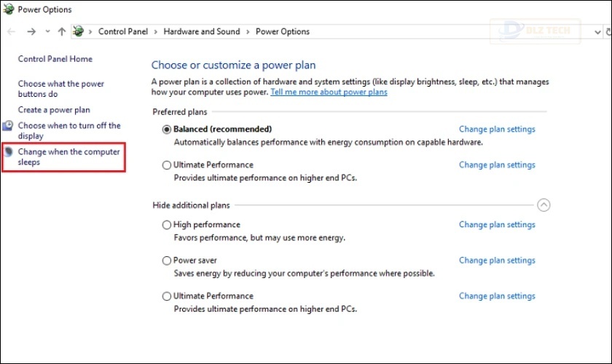
Task: Select the Balanced (recommended) plan
Action: 167,130
